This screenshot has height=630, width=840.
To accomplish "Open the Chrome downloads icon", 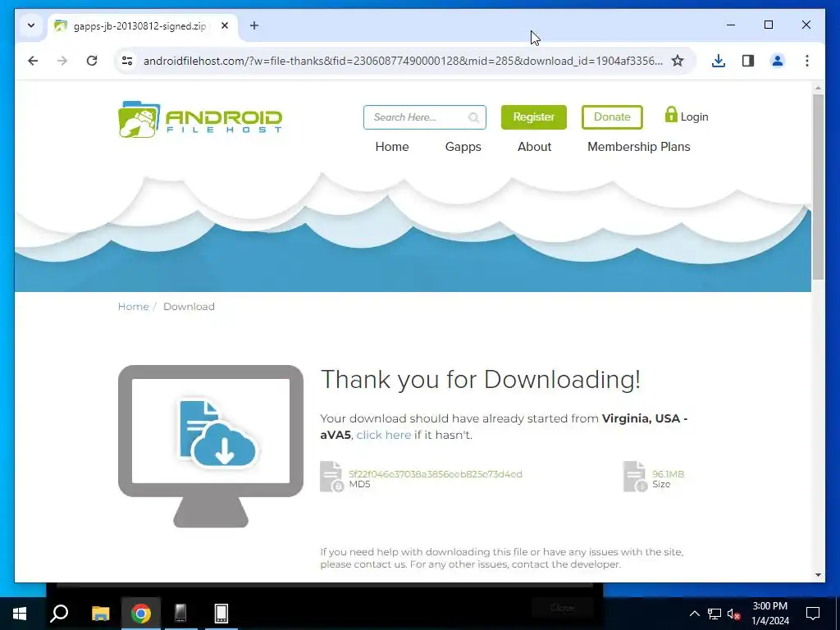I will click(x=719, y=61).
